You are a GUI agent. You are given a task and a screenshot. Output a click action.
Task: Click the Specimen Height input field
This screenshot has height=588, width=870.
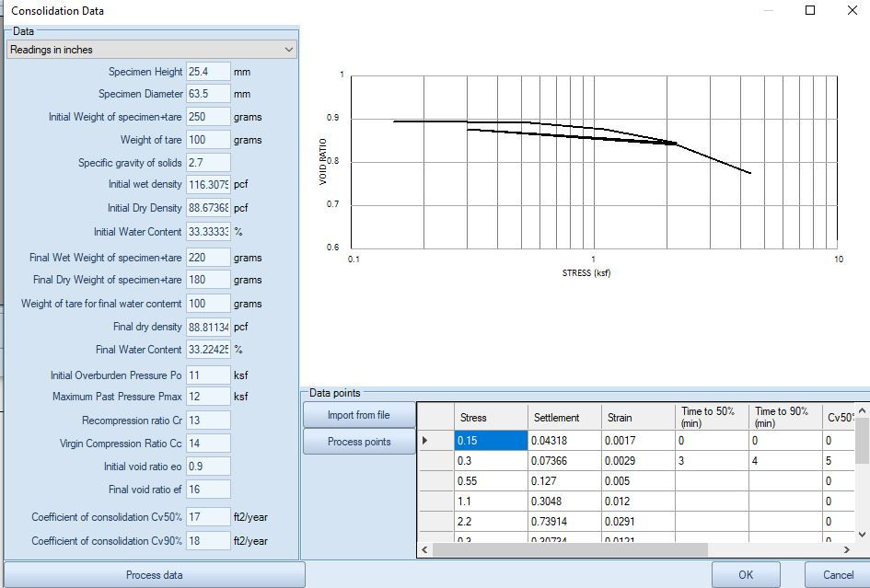coord(208,72)
